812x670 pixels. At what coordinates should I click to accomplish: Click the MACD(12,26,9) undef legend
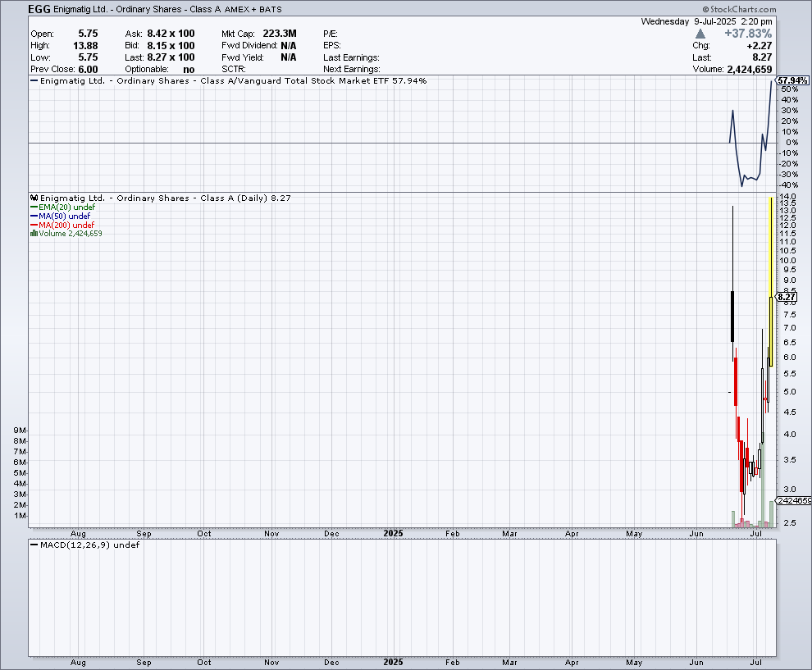[x=85, y=545]
